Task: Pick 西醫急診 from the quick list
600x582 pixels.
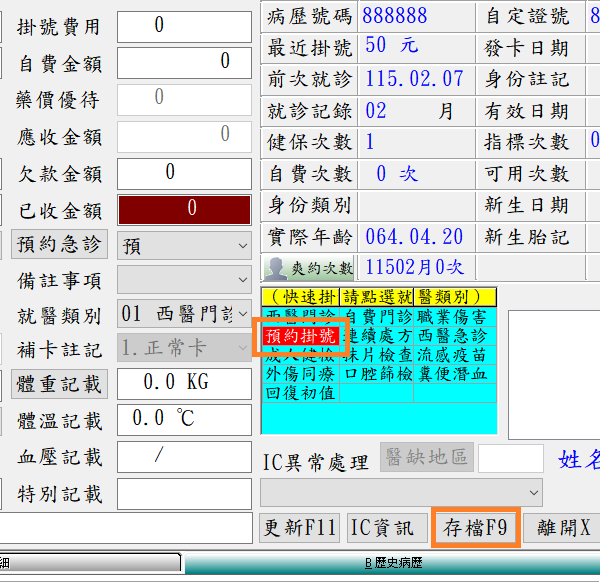Action: (x=452, y=336)
